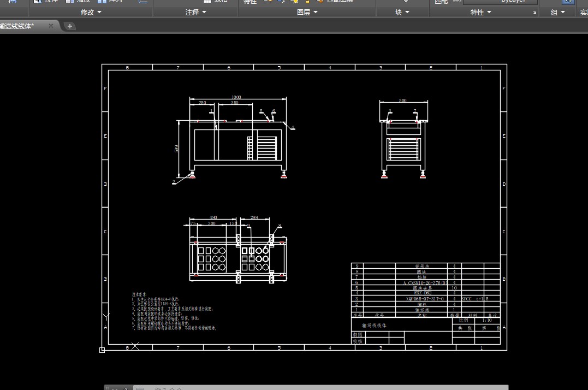Select balloon number 9 in top view
The image size is (588, 390).
tap(248, 226)
